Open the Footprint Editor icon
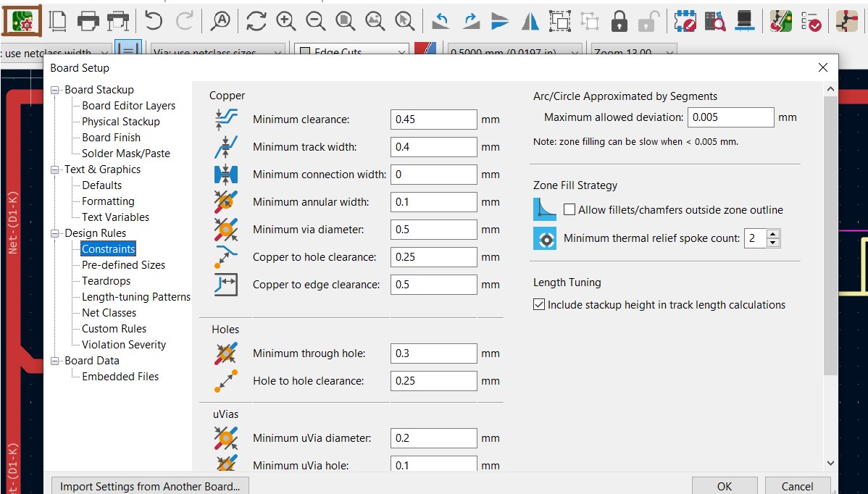Screen dimensions: 868x494 pos(685,21)
